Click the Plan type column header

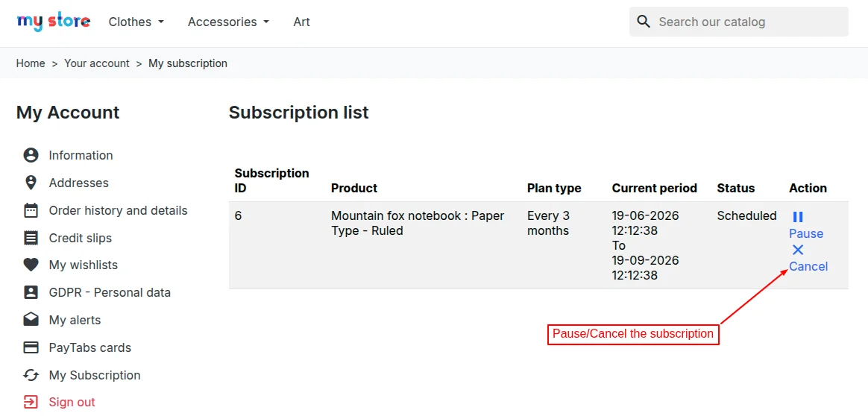pos(554,188)
